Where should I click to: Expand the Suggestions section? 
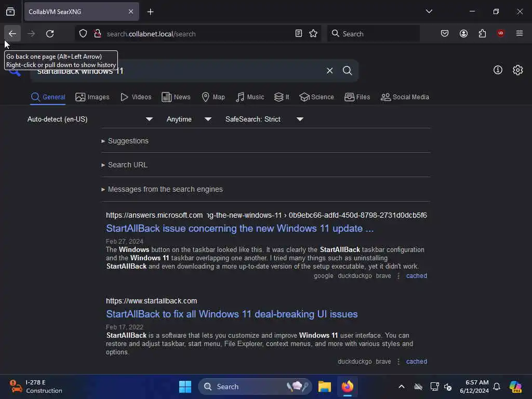pos(125,141)
